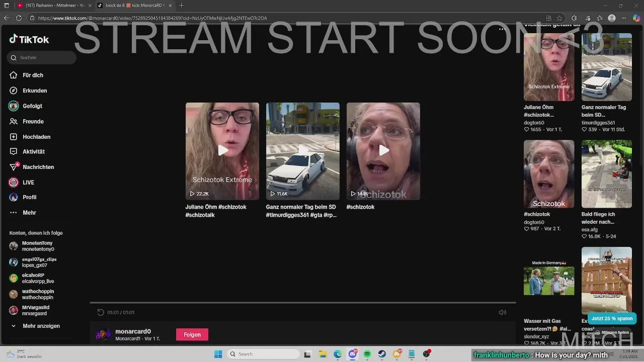Click timurdigges361 author name

tap(598, 123)
